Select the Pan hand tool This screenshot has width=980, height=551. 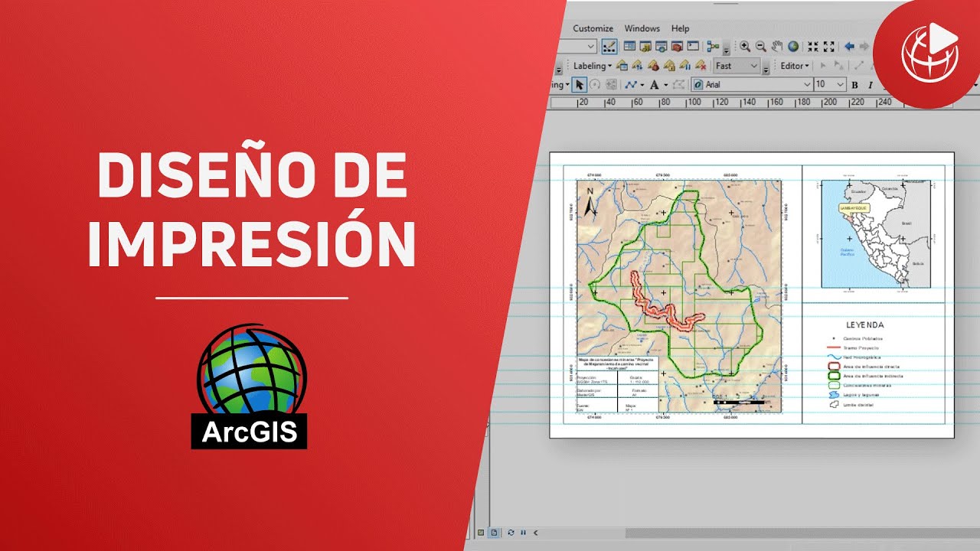tap(777, 47)
